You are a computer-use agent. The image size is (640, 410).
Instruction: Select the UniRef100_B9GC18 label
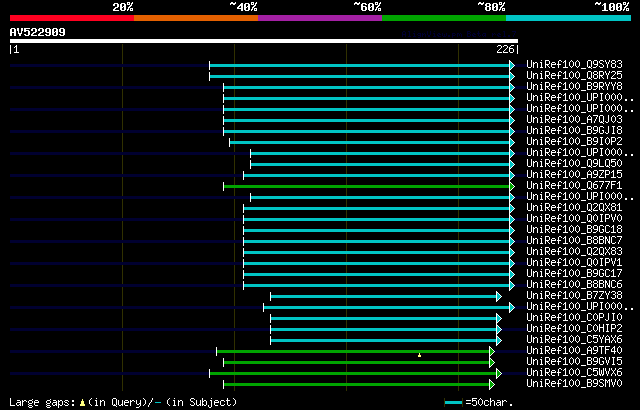[574, 230]
